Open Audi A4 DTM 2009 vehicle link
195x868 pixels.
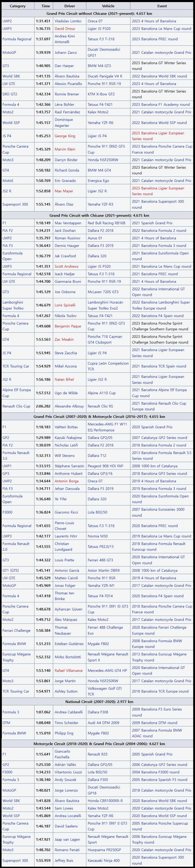click(x=103, y=723)
